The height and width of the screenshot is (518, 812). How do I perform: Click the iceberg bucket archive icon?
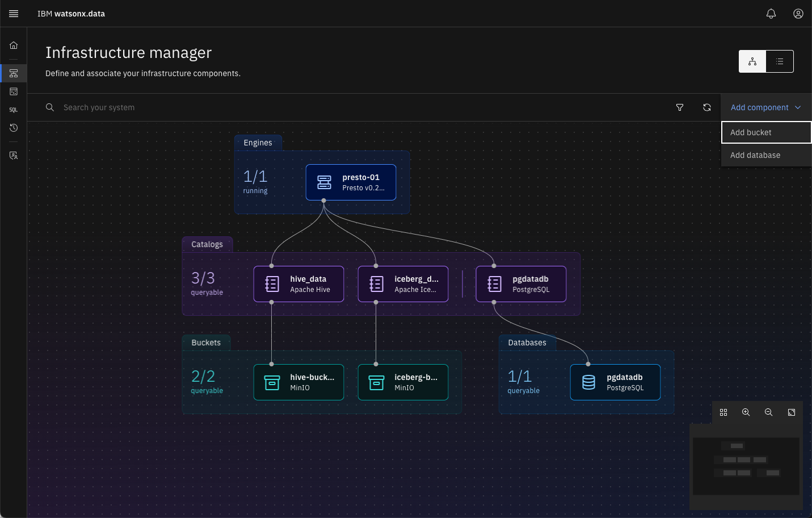tap(377, 383)
